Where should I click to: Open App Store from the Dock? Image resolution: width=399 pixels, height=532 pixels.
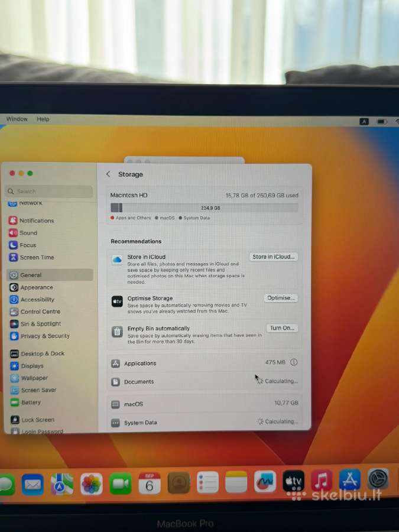[350, 479]
